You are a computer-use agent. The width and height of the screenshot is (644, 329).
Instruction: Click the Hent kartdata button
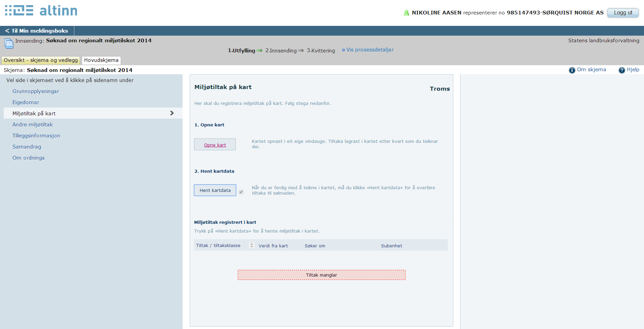coord(215,190)
